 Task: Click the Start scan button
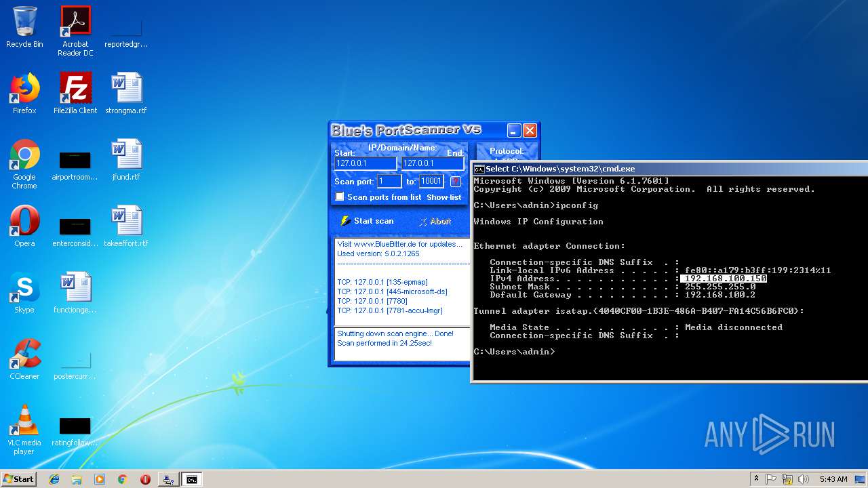[367, 221]
